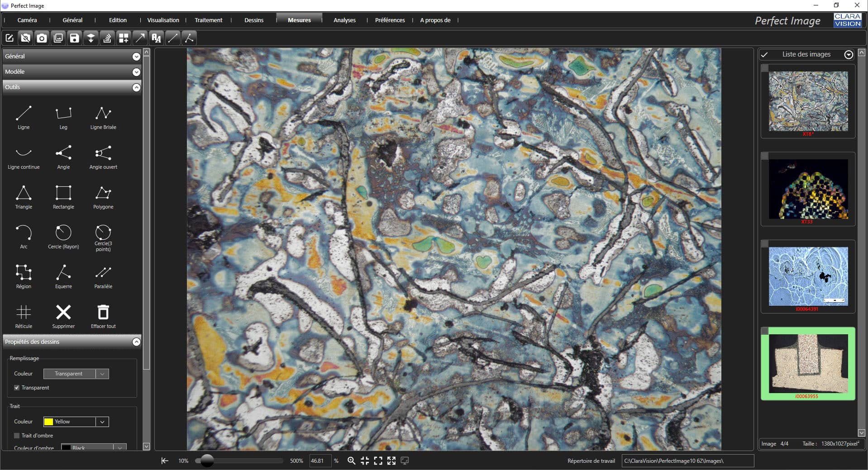868x470 pixels.
Task: Expand the Général panel section
Action: point(136,57)
